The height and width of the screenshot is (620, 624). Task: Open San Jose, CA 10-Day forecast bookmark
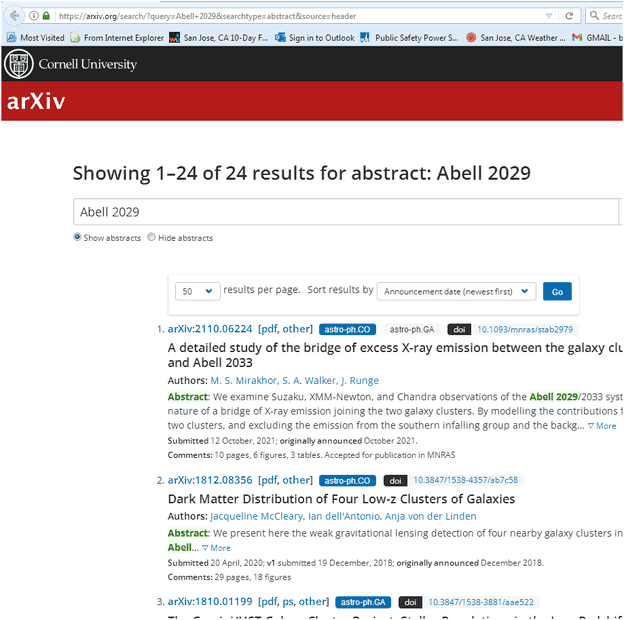tap(218, 38)
